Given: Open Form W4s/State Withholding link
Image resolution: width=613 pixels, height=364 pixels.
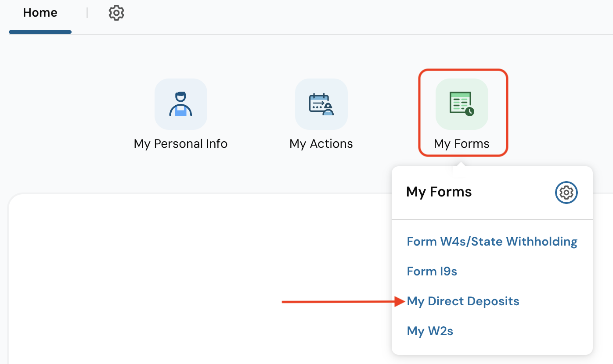Looking at the screenshot, I should (492, 242).
